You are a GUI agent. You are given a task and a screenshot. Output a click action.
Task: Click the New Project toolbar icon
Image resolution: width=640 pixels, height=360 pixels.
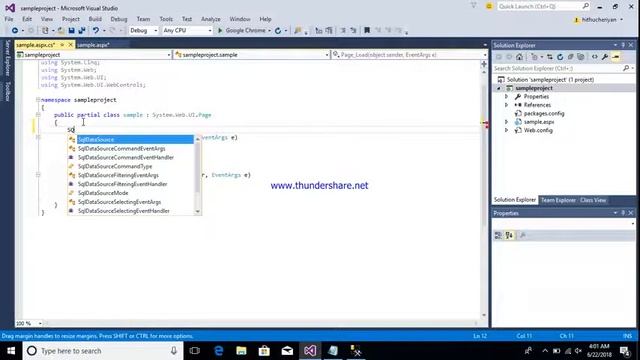(x=45, y=31)
